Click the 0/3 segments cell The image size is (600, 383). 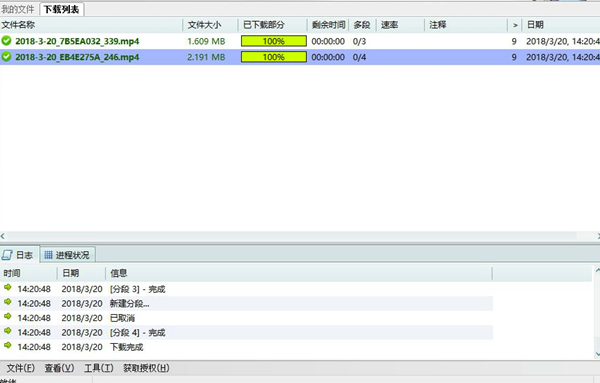[359, 41]
